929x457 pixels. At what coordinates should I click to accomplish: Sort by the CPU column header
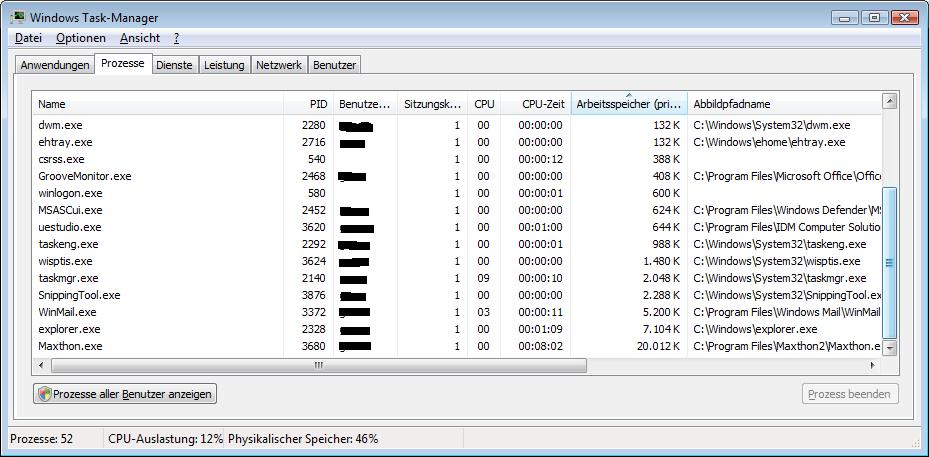(x=484, y=104)
